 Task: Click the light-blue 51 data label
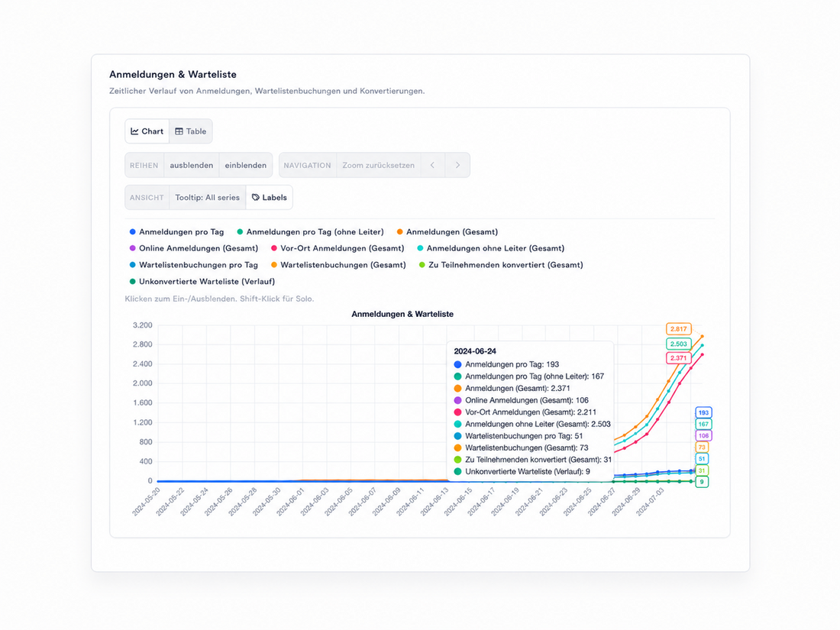(702, 459)
